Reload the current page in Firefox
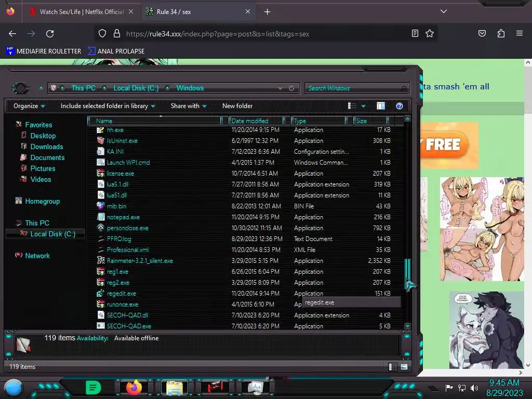 (x=50, y=34)
